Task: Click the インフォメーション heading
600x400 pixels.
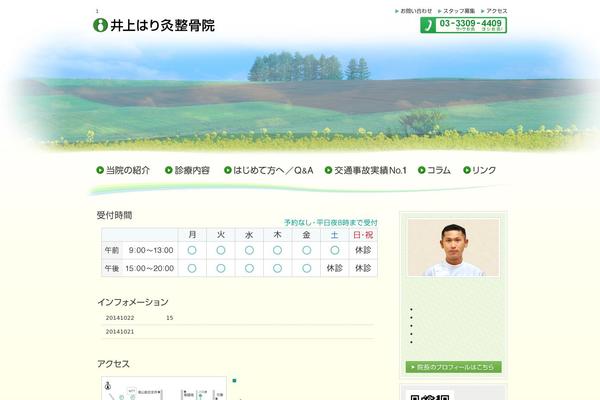Action: coord(133,302)
